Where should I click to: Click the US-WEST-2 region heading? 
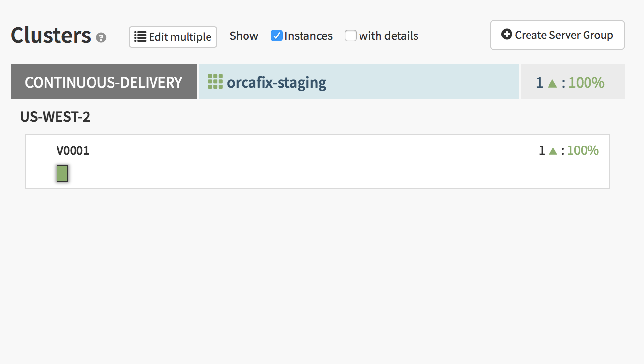pyautogui.click(x=55, y=117)
